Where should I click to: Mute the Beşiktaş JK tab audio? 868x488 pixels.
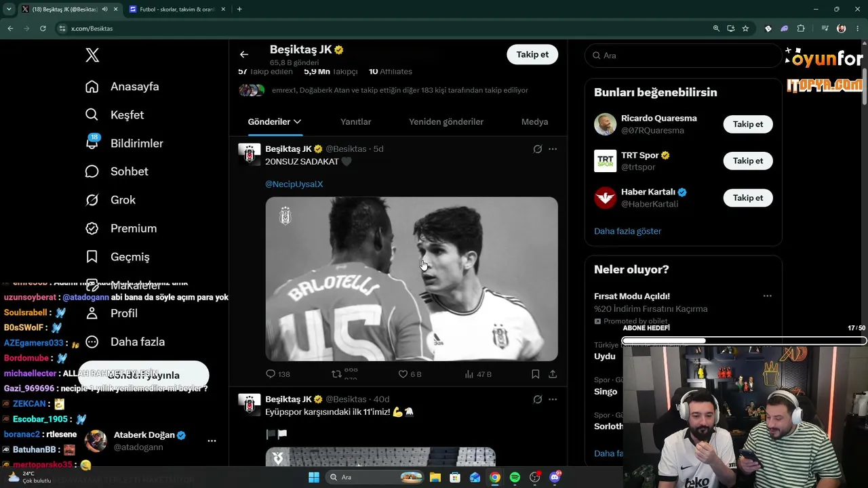click(x=104, y=9)
